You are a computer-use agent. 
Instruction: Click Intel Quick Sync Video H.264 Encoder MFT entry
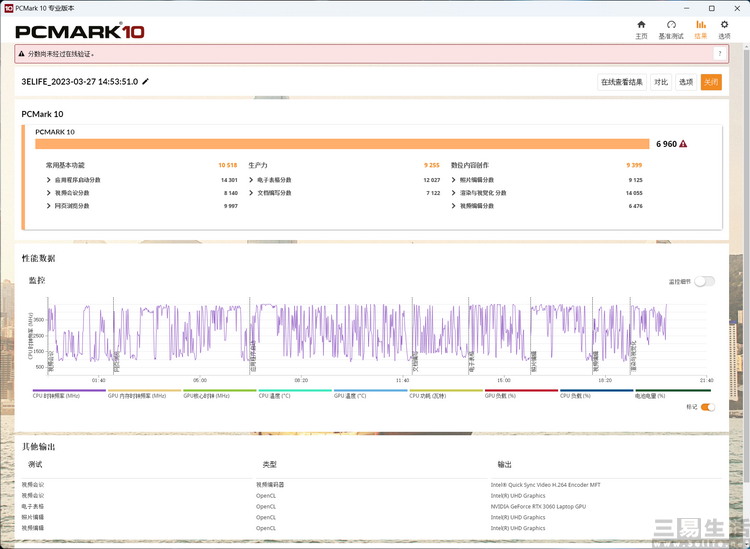coord(545,485)
